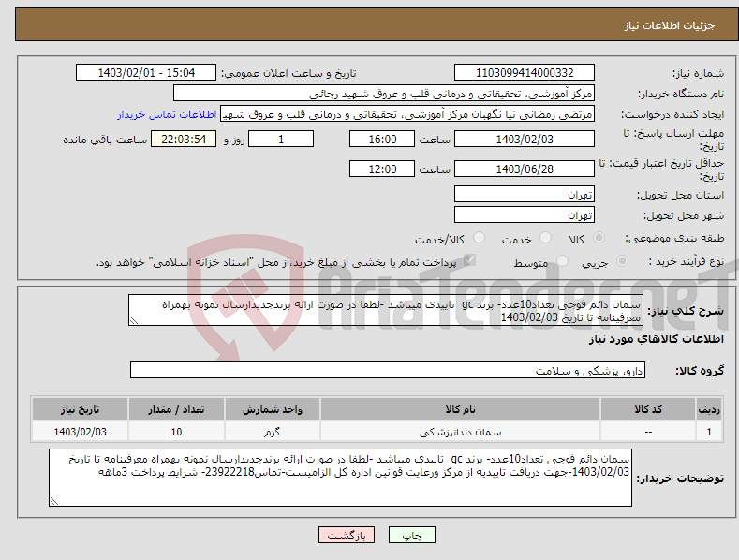Click the request creator name field
Viewport: 739px width, 560px height.
coord(407,114)
